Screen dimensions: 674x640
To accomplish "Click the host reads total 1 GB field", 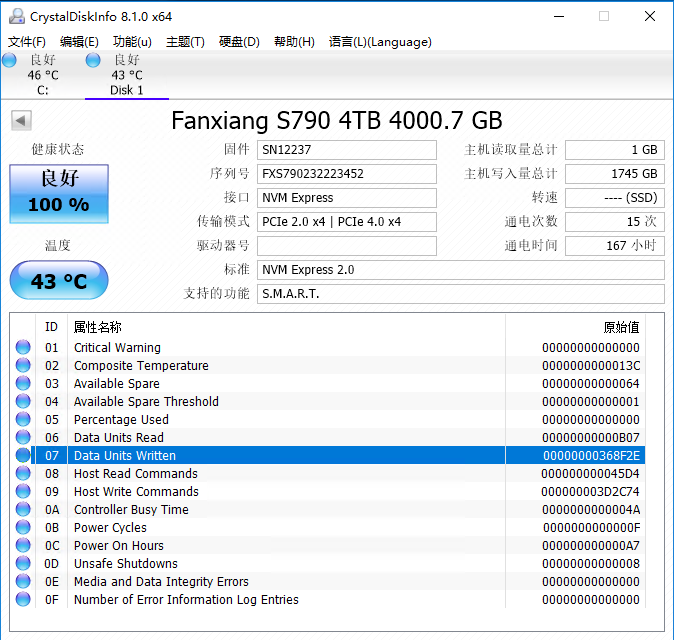I will coord(615,150).
